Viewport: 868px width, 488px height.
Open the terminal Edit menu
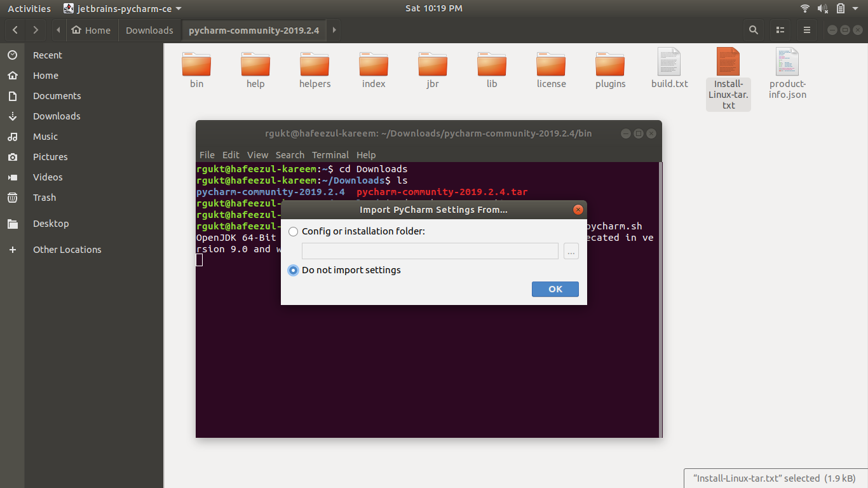click(231, 155)
